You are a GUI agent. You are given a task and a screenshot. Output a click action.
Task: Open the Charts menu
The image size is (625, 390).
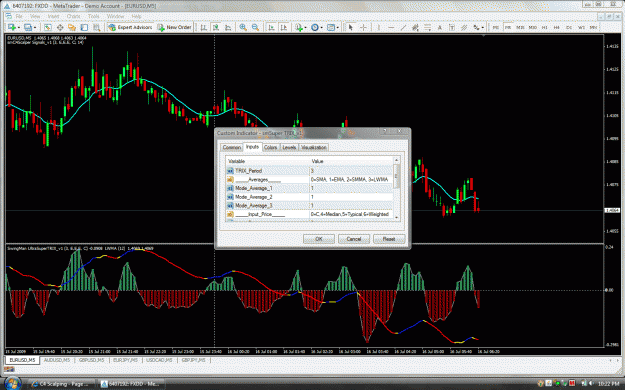[x=73, y=16]
